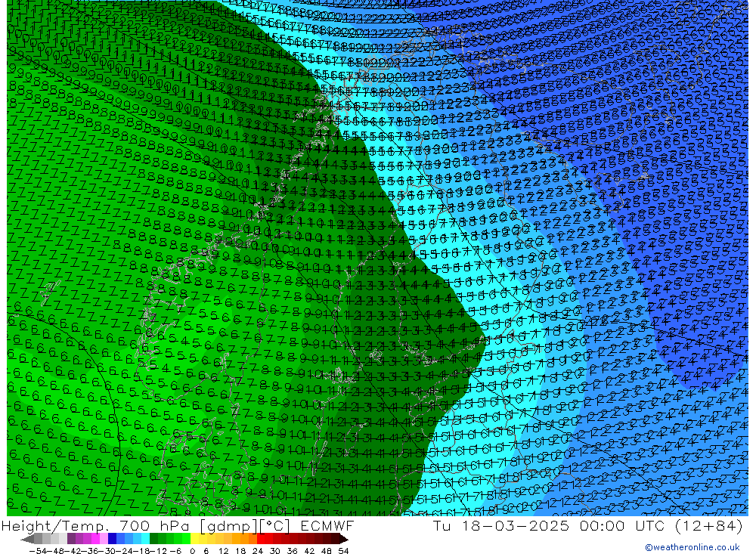Pick the dark green swatch above -12
This screenshot has height=554, width=756.
click(x=153, y=539)
